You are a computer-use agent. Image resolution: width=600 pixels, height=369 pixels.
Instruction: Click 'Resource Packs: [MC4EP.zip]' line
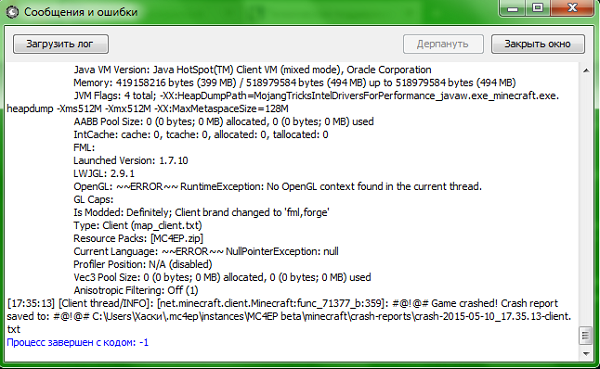138,238
